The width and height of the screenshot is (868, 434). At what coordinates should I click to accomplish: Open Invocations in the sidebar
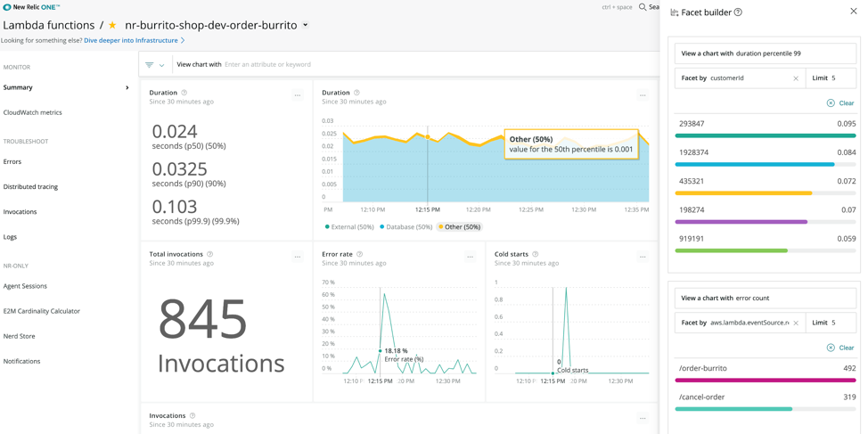(20, 211)
